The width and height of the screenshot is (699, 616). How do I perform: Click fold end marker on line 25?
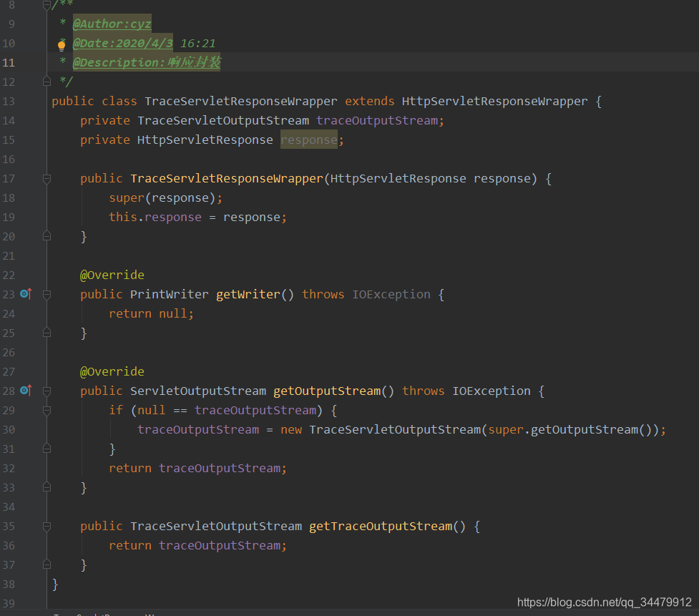click(47, 333)
